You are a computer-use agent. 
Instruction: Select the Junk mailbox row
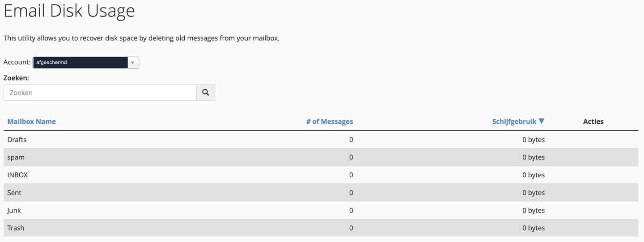click(321, 210)
